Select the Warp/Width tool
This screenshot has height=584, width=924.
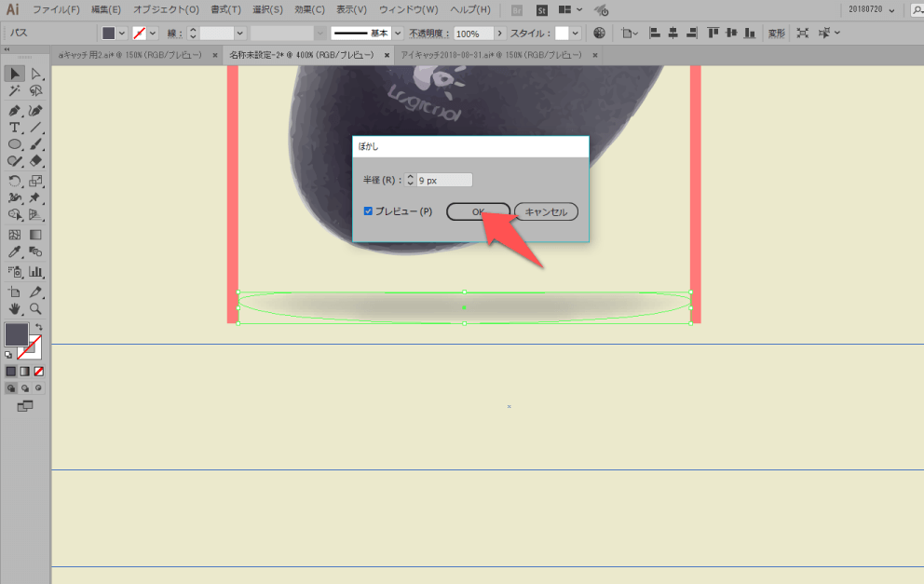point(15,198)
